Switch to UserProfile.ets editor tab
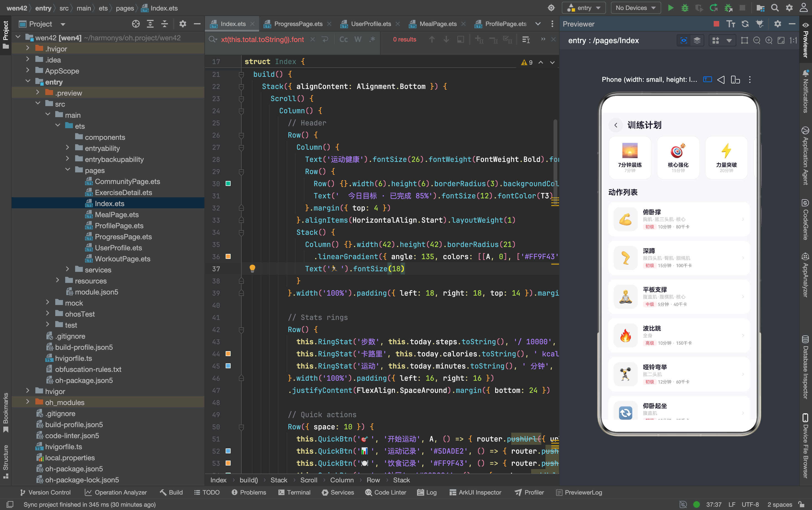 tap(371, 23)
